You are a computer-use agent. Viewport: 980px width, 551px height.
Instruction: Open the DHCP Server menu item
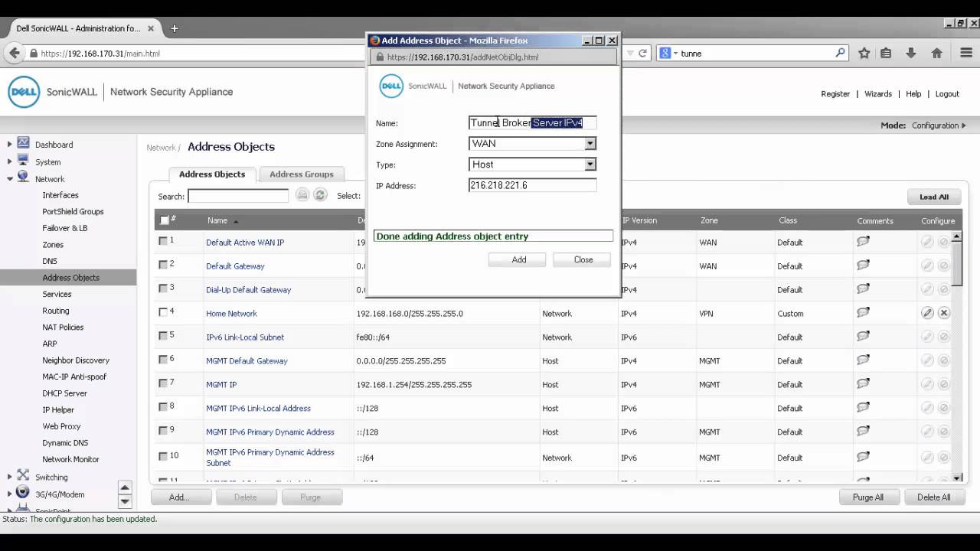[x=65, y=393]
